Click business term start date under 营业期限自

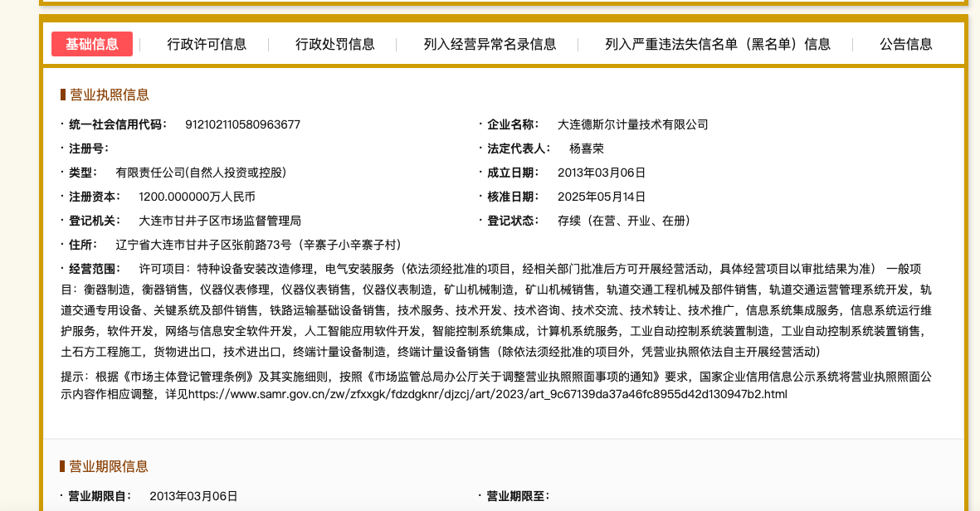click(193, 496)
